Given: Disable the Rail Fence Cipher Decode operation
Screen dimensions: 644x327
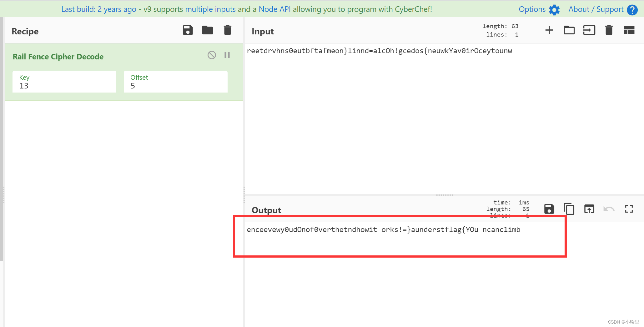Looking at the screenshot, I should [212, 55].
